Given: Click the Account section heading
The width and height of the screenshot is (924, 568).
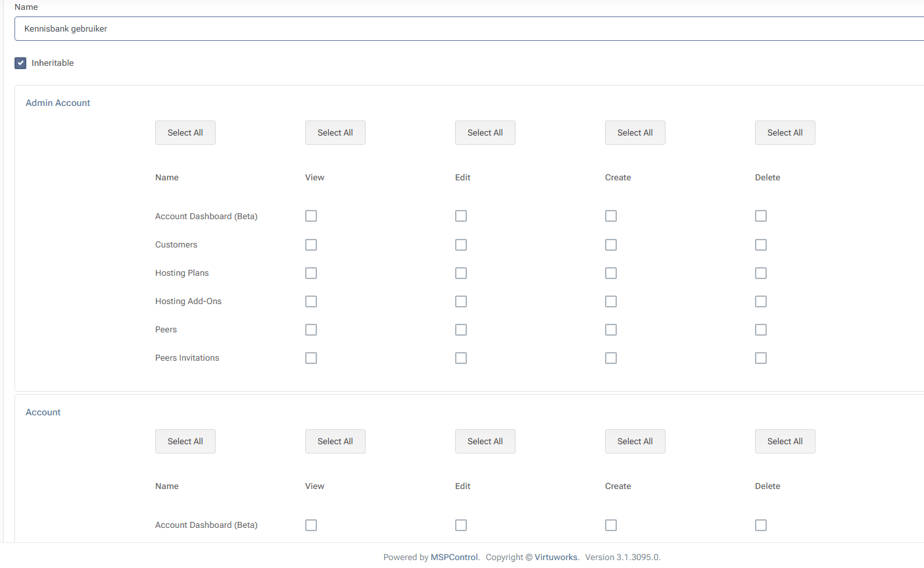Looking at the screenshot, I should [43, 413].
